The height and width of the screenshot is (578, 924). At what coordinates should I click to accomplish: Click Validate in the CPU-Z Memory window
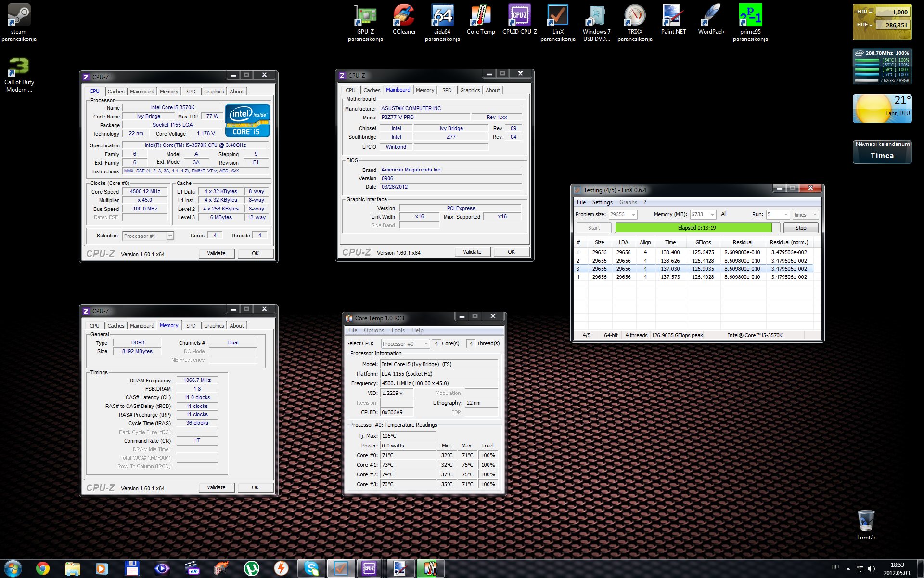[x=216, y=487]
